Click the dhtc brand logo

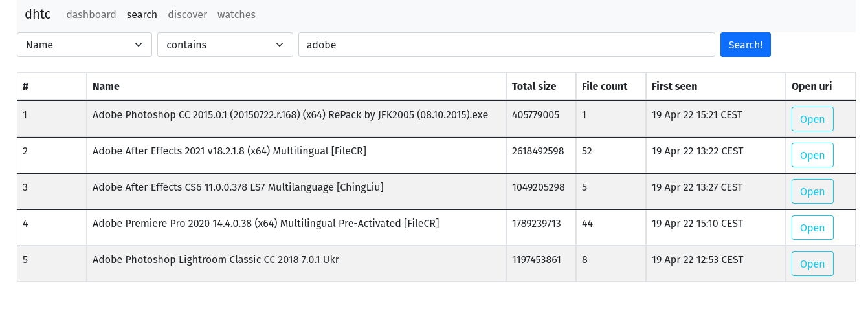pos(38,14)
